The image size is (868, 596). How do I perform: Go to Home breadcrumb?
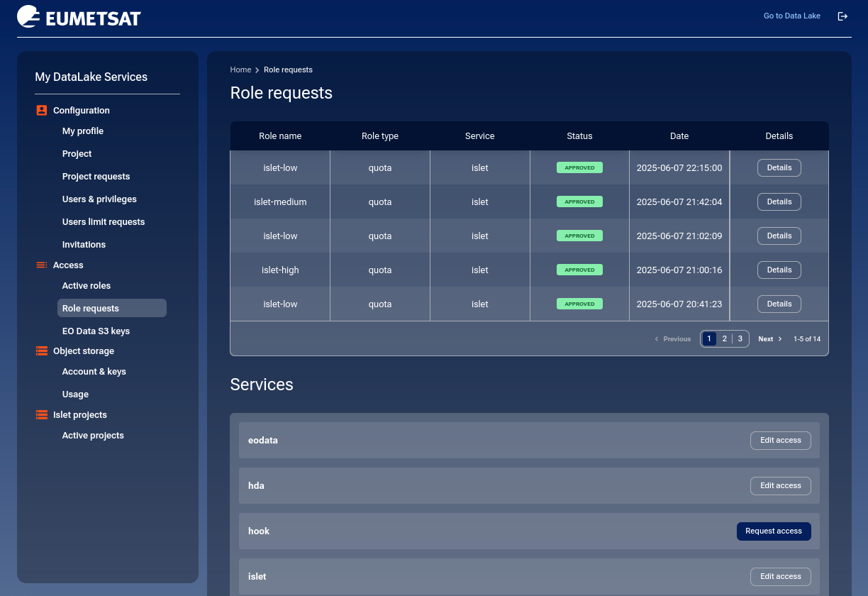click(x=241, y=70)
